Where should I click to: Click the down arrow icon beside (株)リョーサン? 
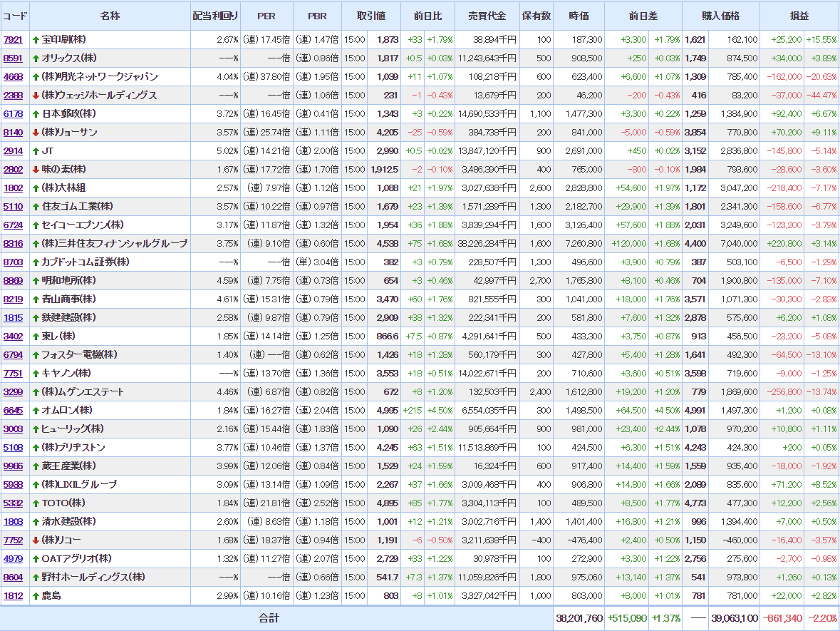pos(36,132)
